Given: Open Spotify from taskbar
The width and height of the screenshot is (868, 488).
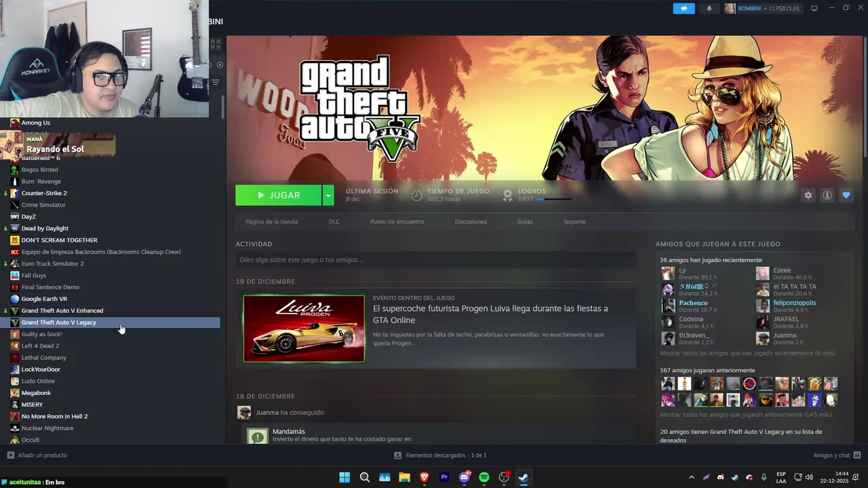Looking at the screenshot, I should click(484, 477).
